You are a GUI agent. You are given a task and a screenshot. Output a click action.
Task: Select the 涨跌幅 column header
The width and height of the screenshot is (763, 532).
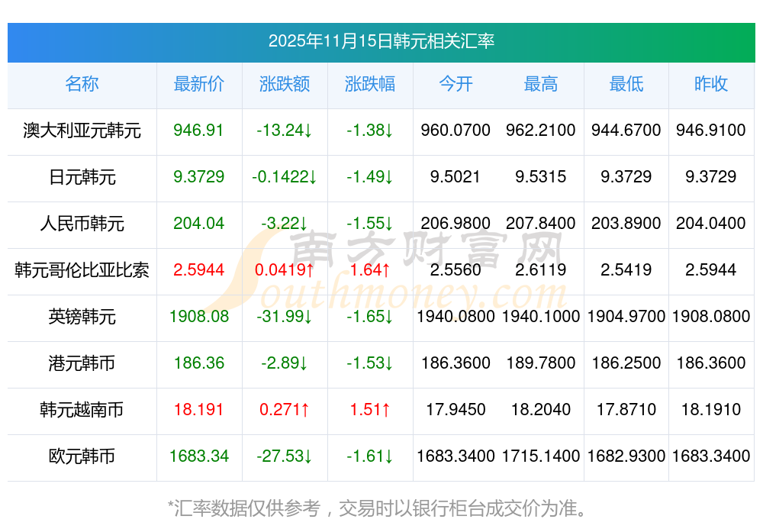coord(370,84)
